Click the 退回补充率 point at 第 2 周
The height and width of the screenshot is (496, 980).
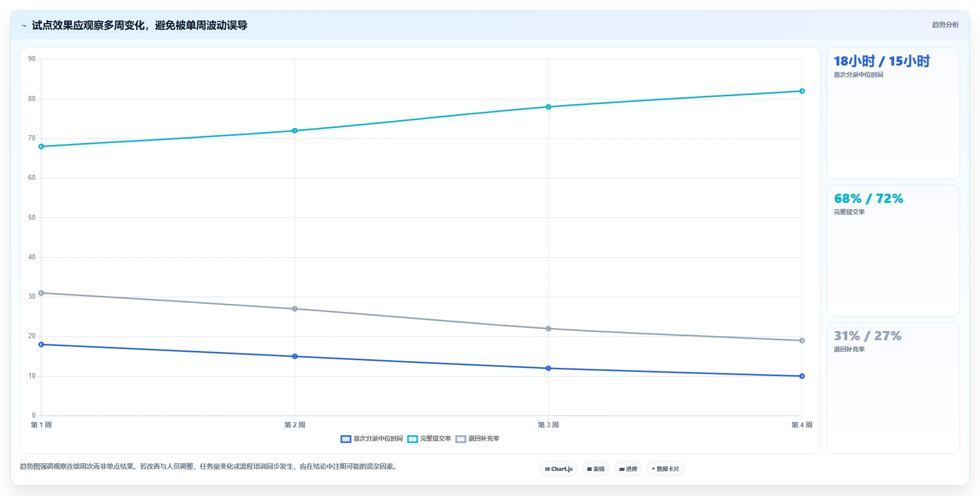295,309
